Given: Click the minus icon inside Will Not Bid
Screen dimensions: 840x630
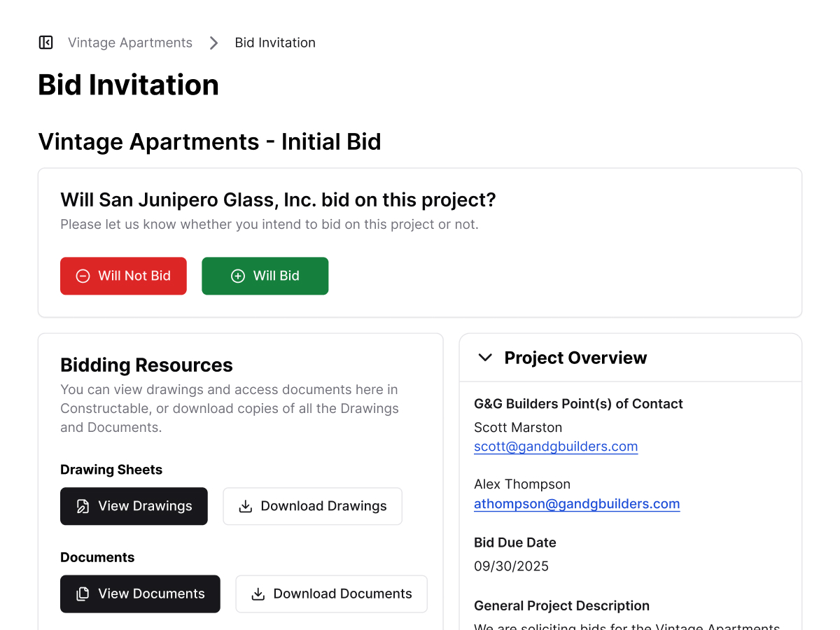Looking at the screenshot, I should (x=82, y=276).
